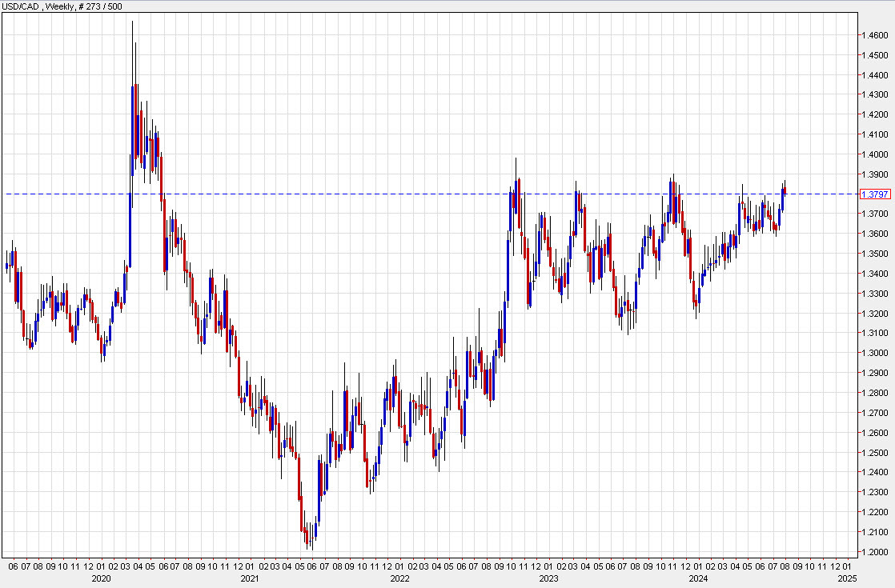This screenshot has height=588, width=895.
Task: Select the 1.4600 price axis label
Action: pyautogui.click(x=875, y=35)
